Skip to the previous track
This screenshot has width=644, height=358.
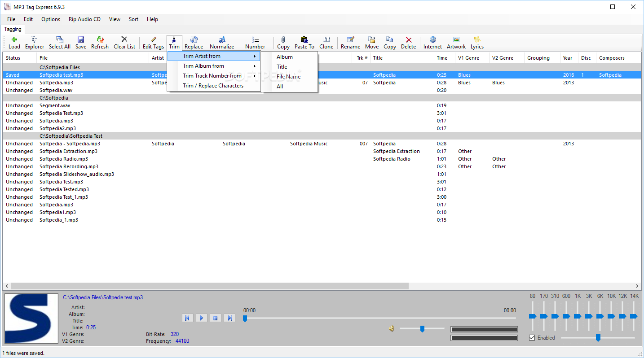(x=187, y=318)
